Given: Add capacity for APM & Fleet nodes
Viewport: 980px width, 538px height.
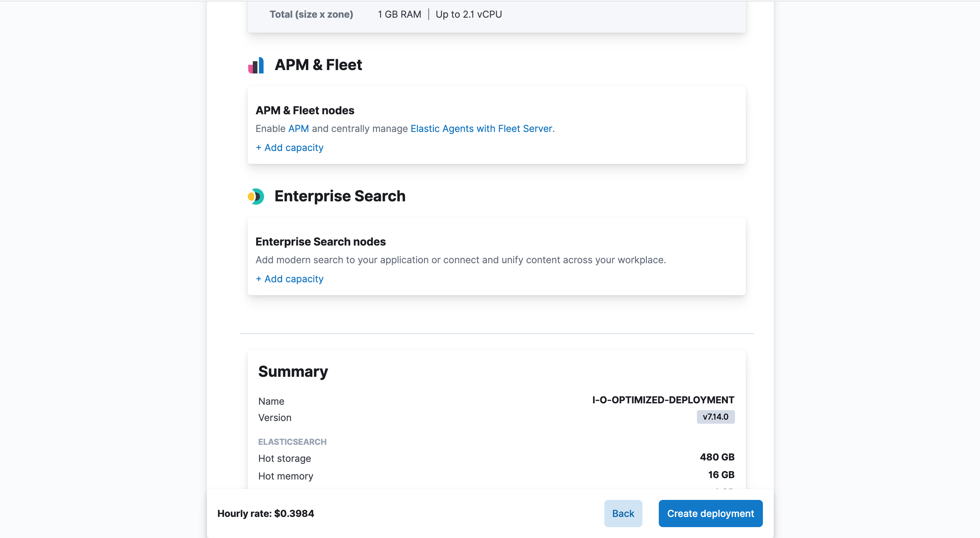Looking at the screenshot, I should 289,148.
